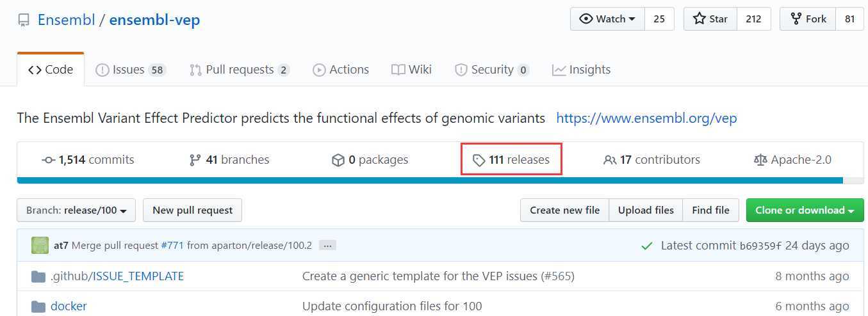Image resolution: width=868 pixels, height=316 pixels.
Task: Click the 111 releases tag link
Action: 511,160
